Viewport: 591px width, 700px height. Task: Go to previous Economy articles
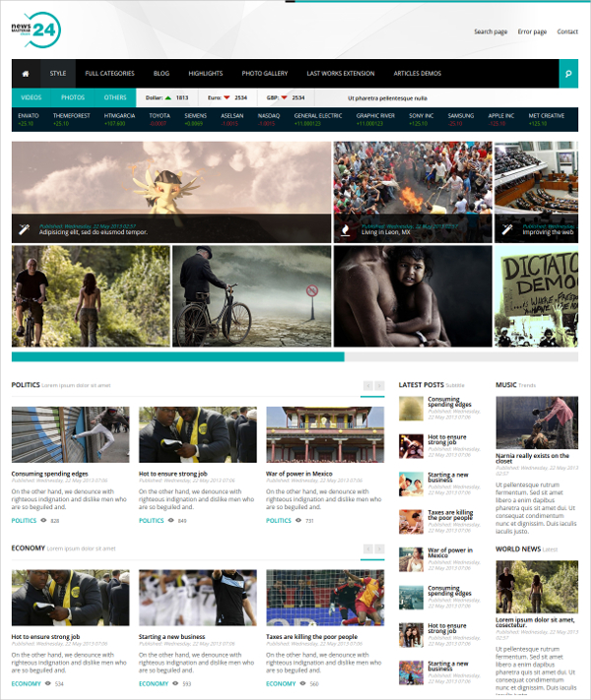click(x=368, y=548)
